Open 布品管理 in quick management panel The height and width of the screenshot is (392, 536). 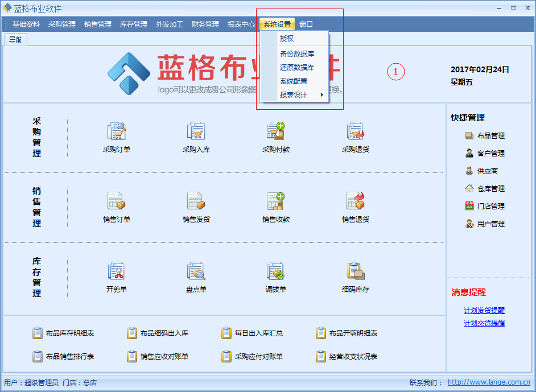click(490, 136)
